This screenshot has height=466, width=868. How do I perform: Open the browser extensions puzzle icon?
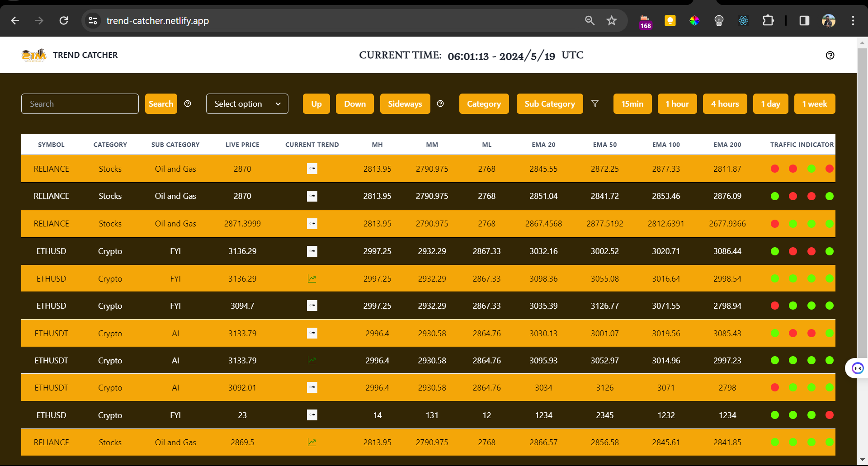[x=769, y=20]
